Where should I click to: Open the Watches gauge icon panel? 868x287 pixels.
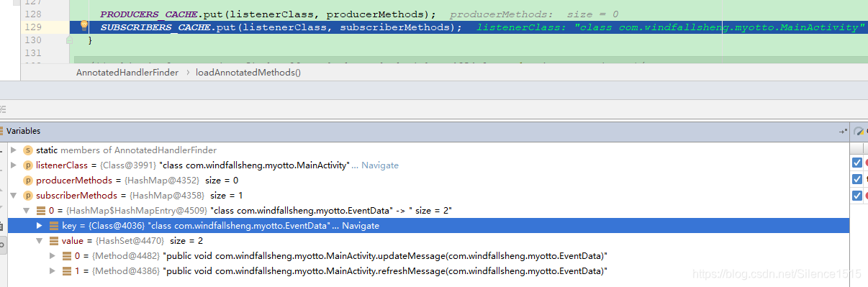(x=859, y=132)
